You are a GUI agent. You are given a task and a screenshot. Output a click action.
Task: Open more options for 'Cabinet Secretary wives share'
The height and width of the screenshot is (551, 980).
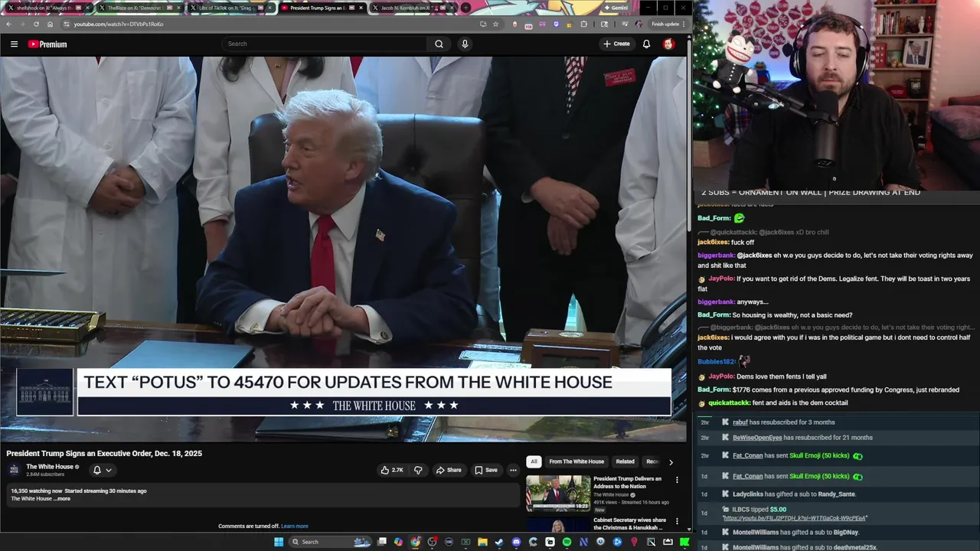click(x=677, y=521)
